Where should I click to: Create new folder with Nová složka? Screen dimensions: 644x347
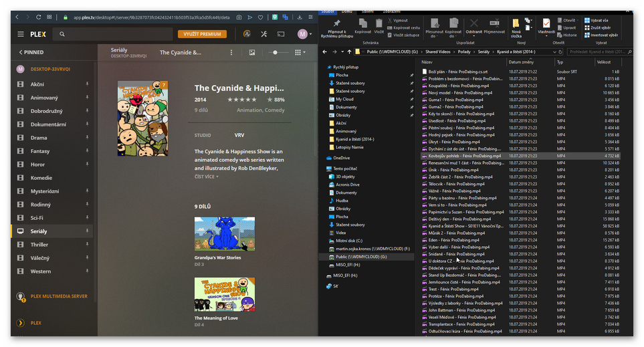516,28
